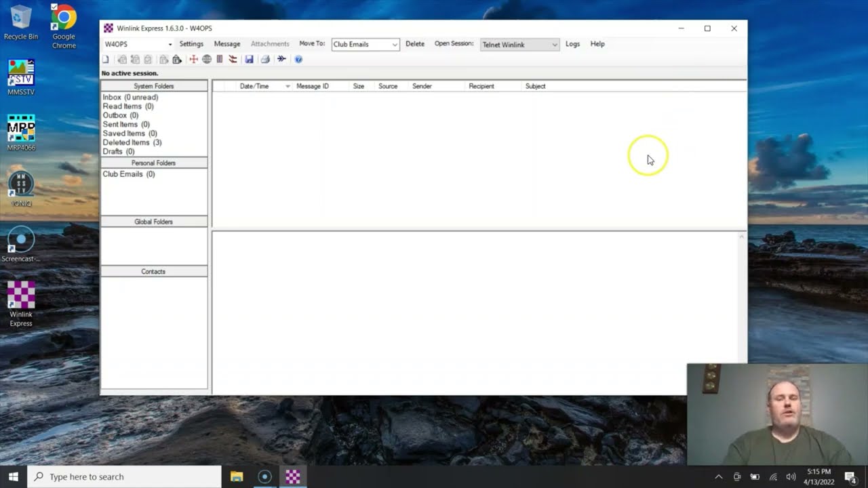
Task: Select the Inbox folder
Action: tap(130, 98)
